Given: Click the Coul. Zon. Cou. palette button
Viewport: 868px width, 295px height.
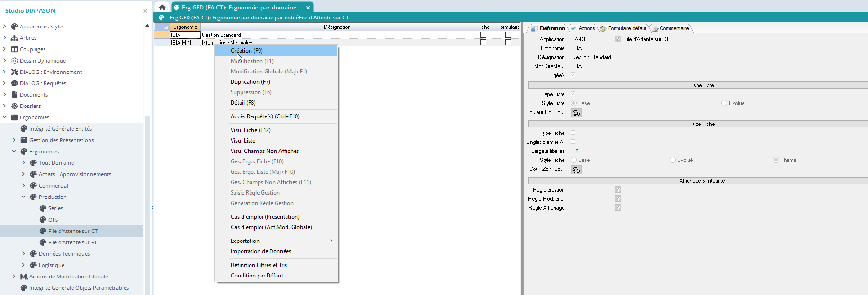Looking at the screenshot, I should click(576, 170).
